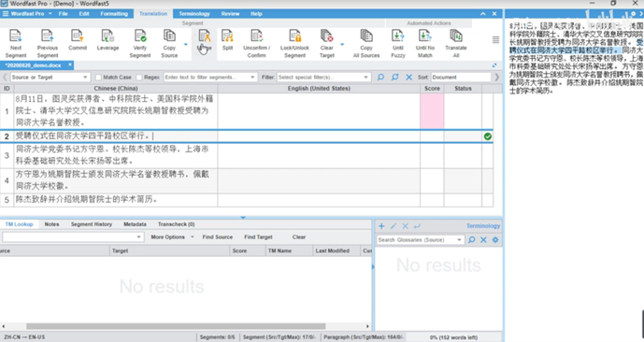644x342 pixels.
Task: Click the Status column header
Action: point(463,88)
